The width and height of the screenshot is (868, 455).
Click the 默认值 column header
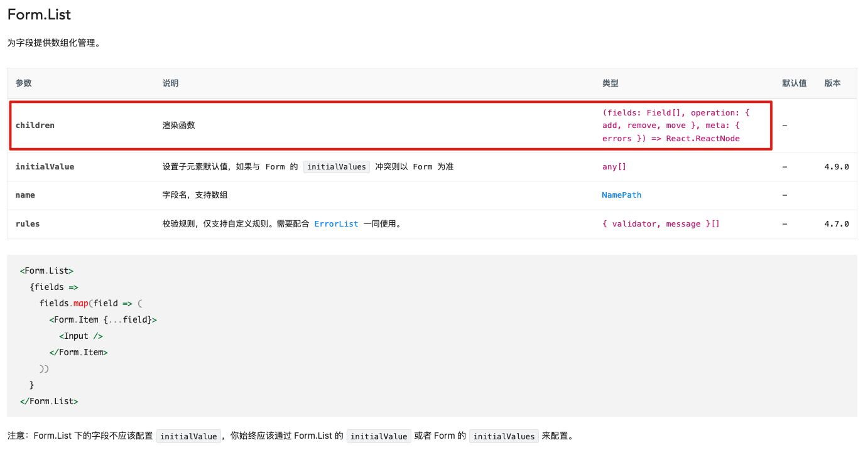794,83
